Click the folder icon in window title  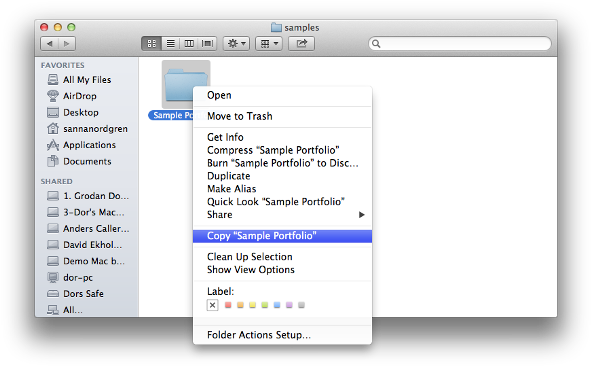click(276, 28)
